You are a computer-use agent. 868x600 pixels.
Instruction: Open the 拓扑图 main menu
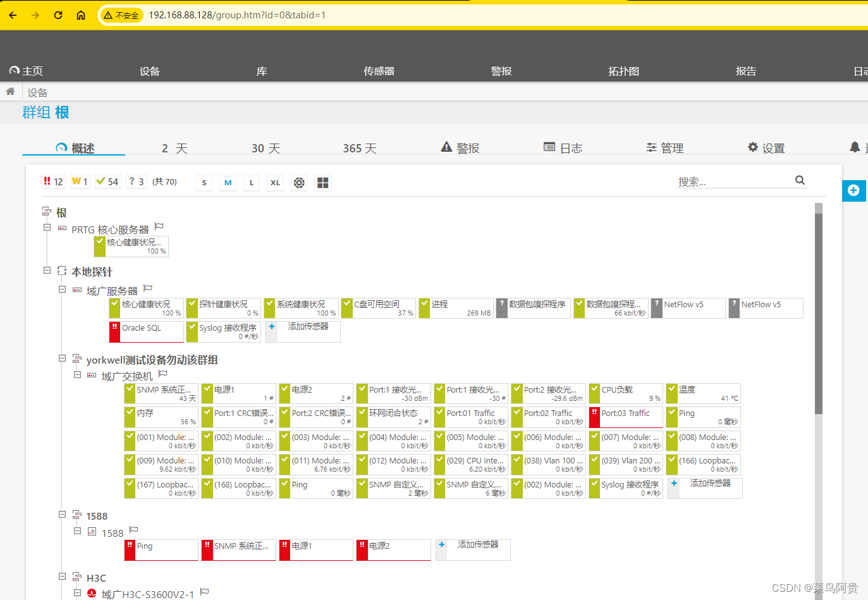(624, 71)
